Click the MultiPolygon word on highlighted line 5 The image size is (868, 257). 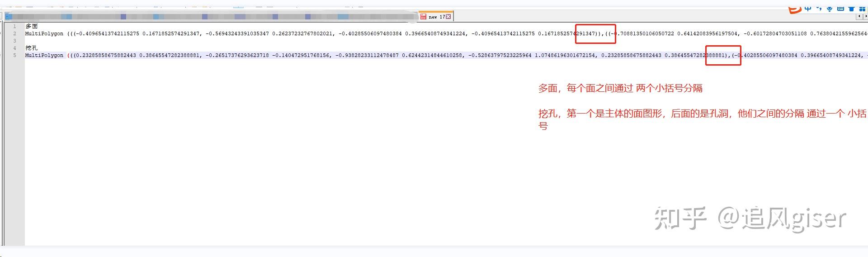pos(44,55)
